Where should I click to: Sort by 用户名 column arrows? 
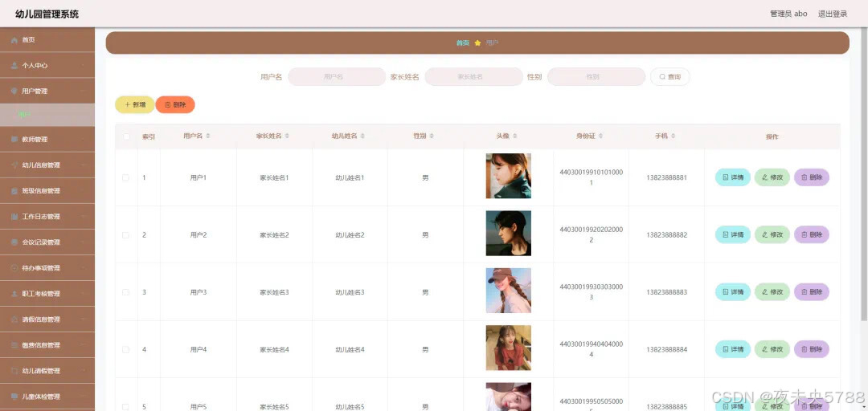coord(207,136)
